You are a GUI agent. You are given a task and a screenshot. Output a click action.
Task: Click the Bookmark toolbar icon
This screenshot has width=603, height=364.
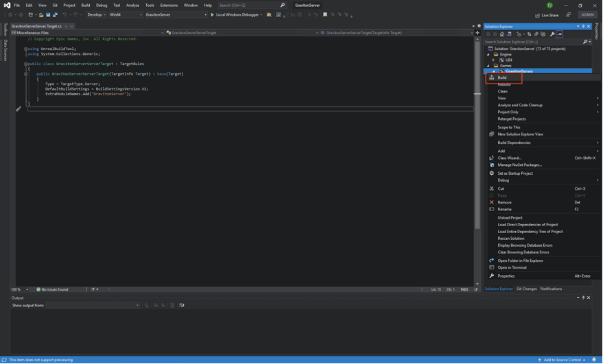[x=325, y=14]
